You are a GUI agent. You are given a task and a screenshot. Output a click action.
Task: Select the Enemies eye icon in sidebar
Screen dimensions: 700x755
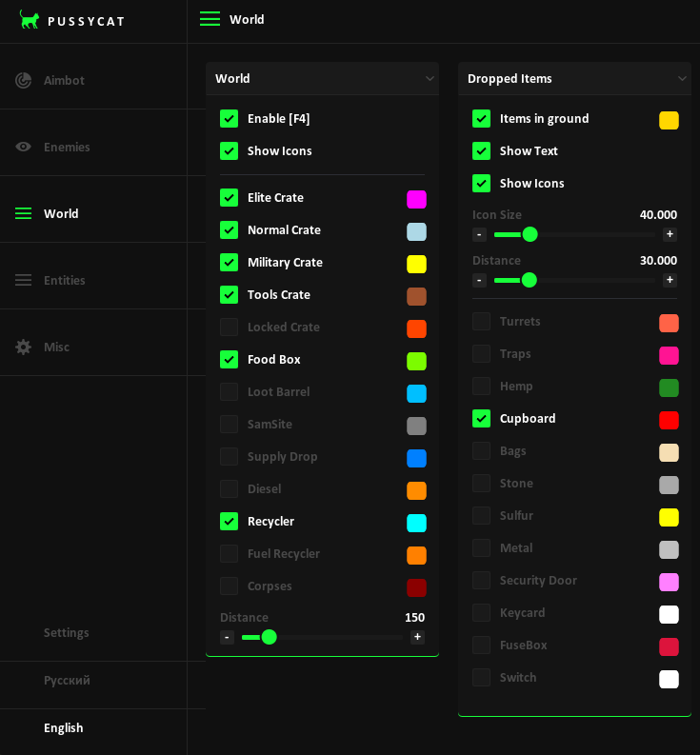24,147
